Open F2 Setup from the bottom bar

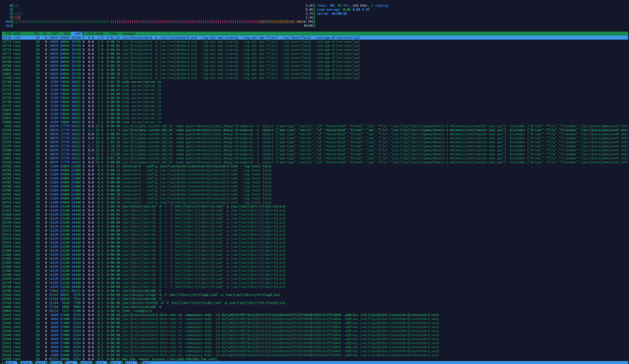click(24, 362)
